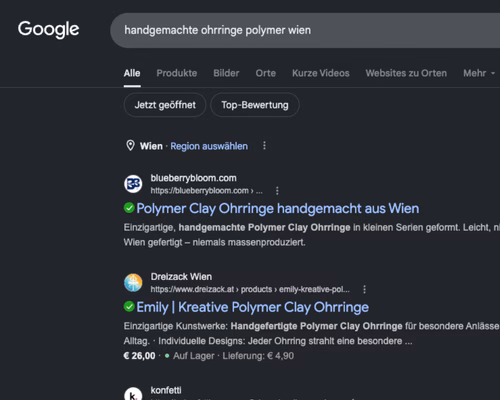
Task: Click the Lieferung: € 4,90 text
Action: [258, 356]
